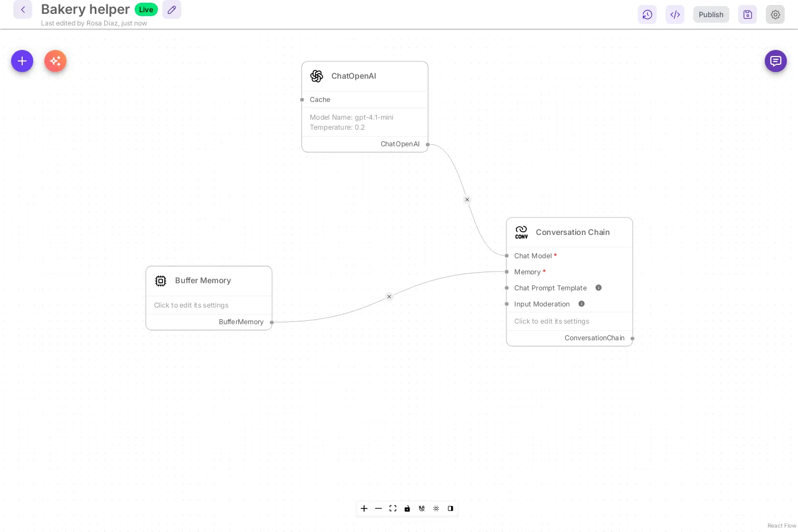Open the version history
This screenshot has height=532, width=798.
click(x=647, y=14)
